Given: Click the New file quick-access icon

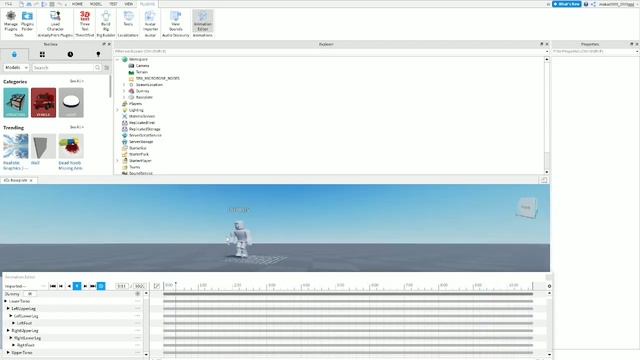Looking at the screenshot, I should [21, 4].
